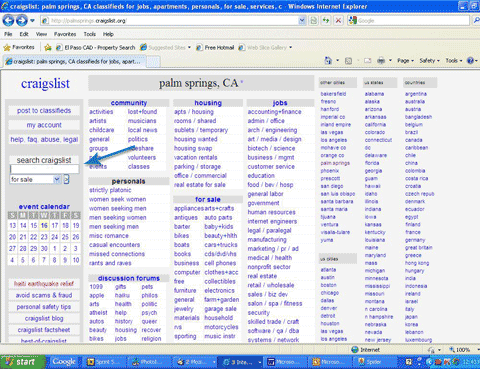Click the Home icon in command bar

[x=328, y=61]
